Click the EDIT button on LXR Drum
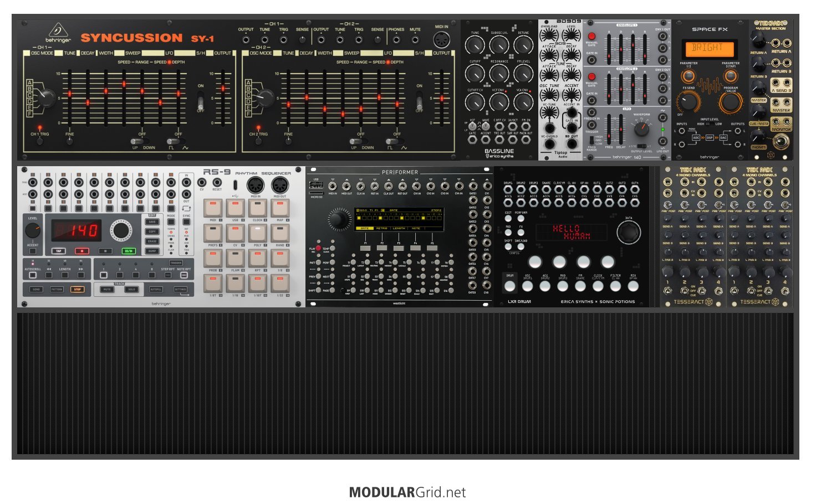 (x=508, y=219)
